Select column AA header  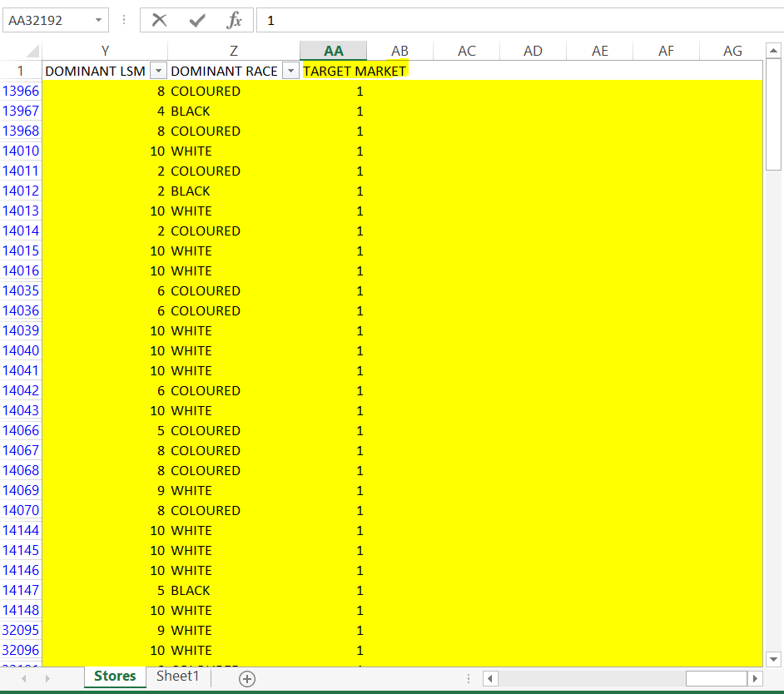pyautogui.click(x=333, y=50)
